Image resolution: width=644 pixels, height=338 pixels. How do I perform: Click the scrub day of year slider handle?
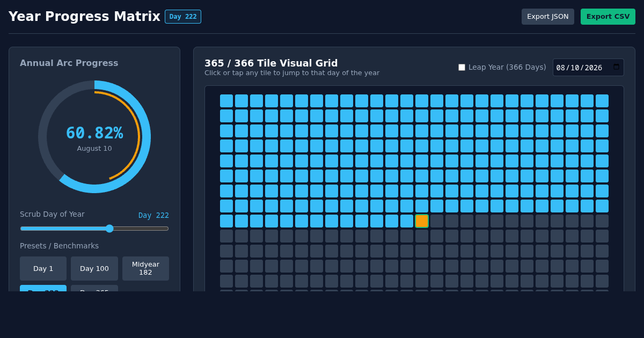click(109, 229)
